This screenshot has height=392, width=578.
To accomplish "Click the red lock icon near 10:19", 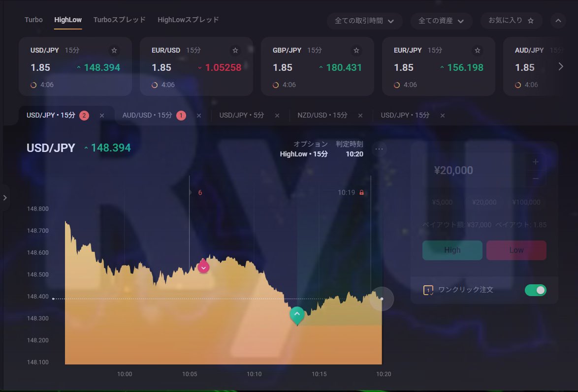I will [x=361, y=192].
